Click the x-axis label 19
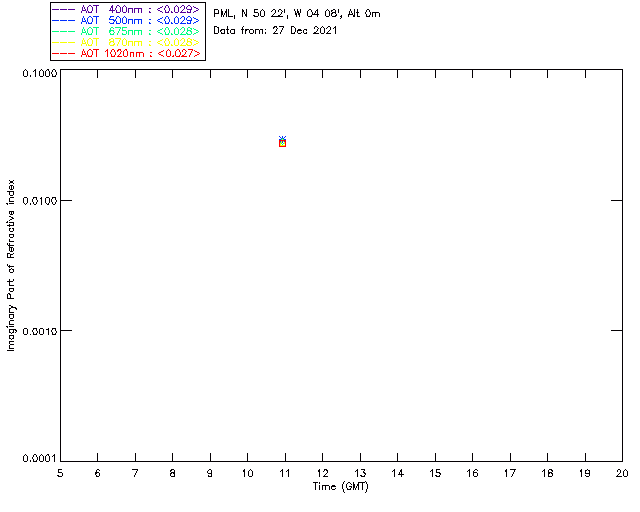 click(585, 473)
